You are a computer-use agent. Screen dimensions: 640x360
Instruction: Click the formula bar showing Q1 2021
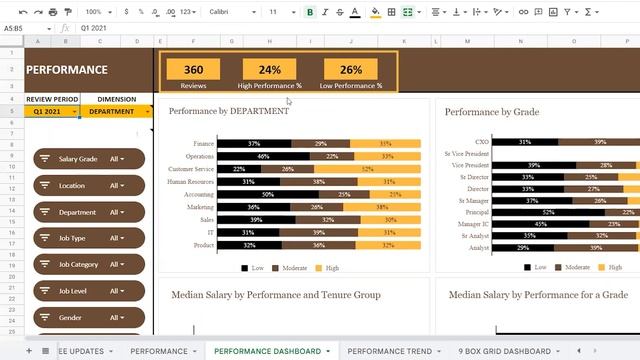click(x=355, y=28)
